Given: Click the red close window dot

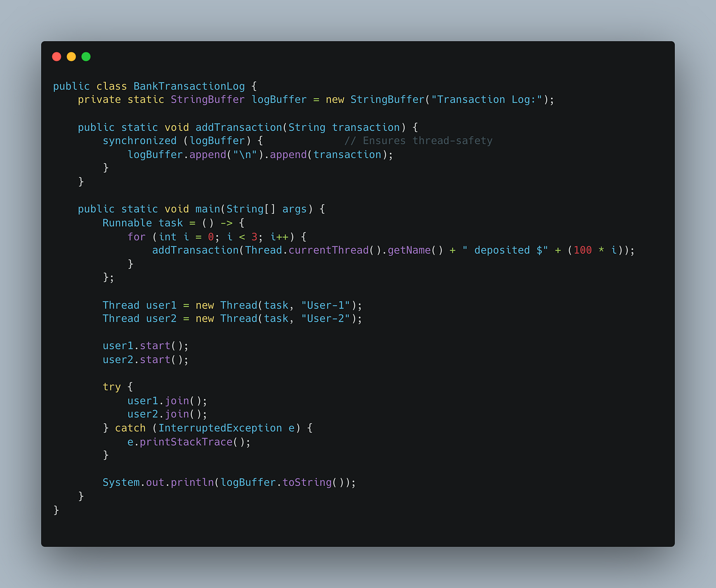Looking at the screenshot, I should [x=57, y=57].
